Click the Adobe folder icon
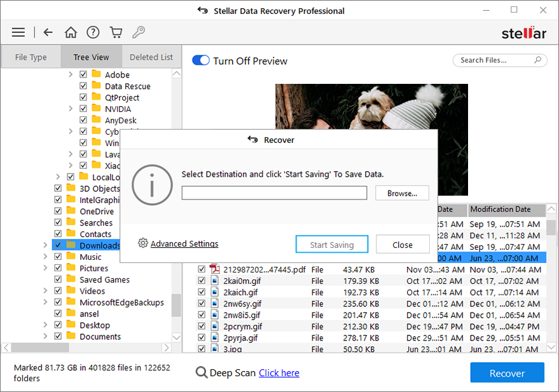 (x=96, y=74)
